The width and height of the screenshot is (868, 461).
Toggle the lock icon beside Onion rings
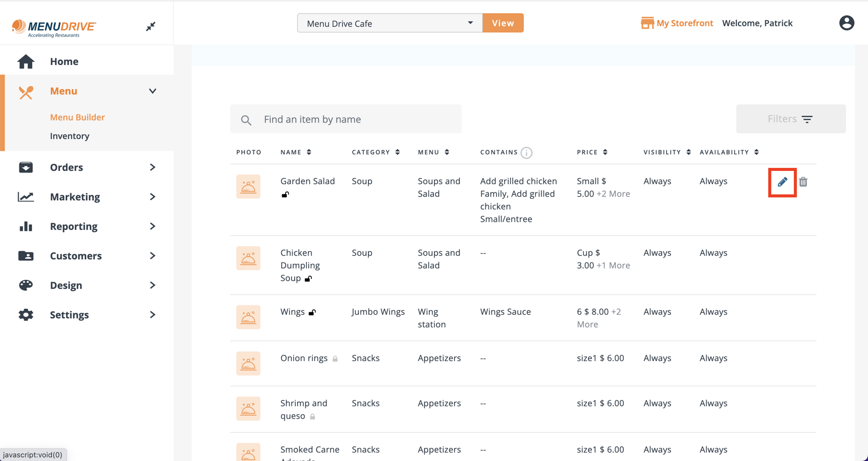click(335, 359)
